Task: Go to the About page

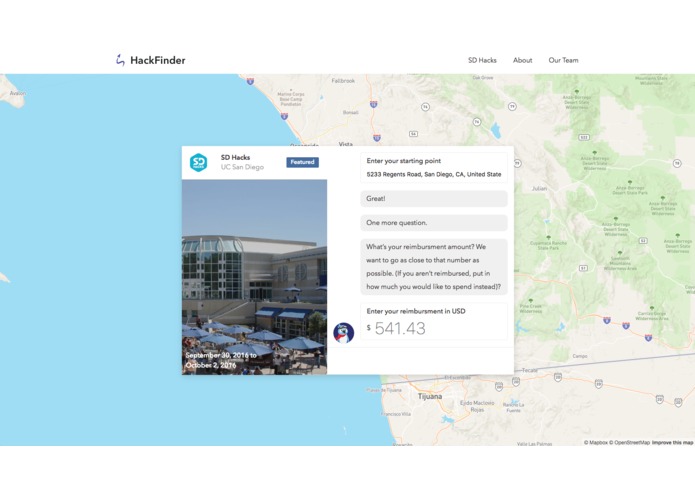Action: [523, 60]
